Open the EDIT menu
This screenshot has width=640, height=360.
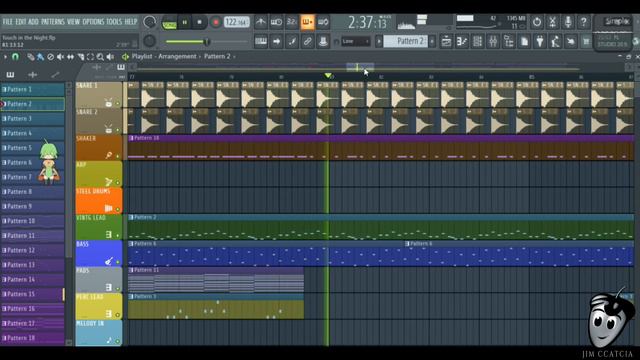click(21, 22)
